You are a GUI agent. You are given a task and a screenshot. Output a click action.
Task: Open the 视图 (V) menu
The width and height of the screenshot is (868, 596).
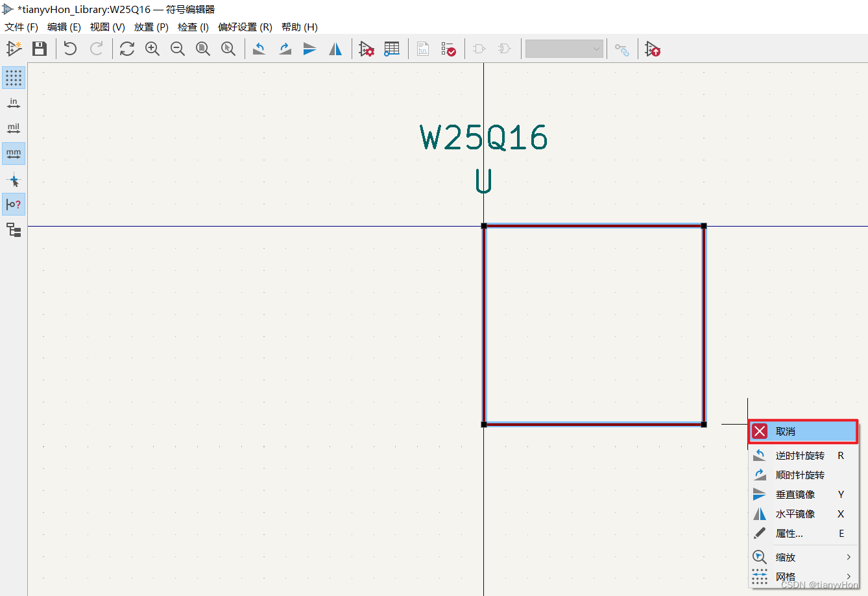pos(108,27)
